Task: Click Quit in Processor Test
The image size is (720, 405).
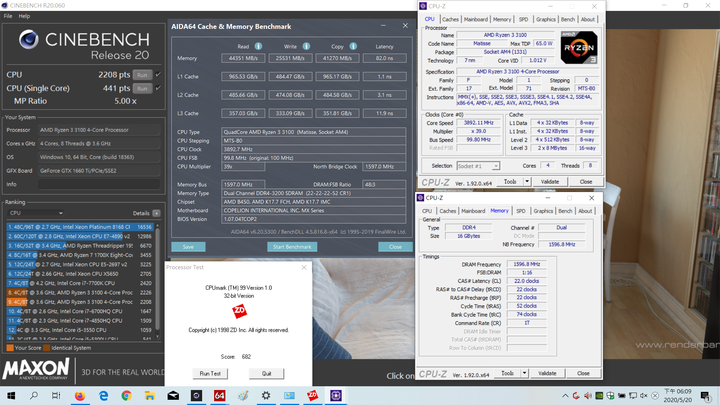Action: point(267,373)
